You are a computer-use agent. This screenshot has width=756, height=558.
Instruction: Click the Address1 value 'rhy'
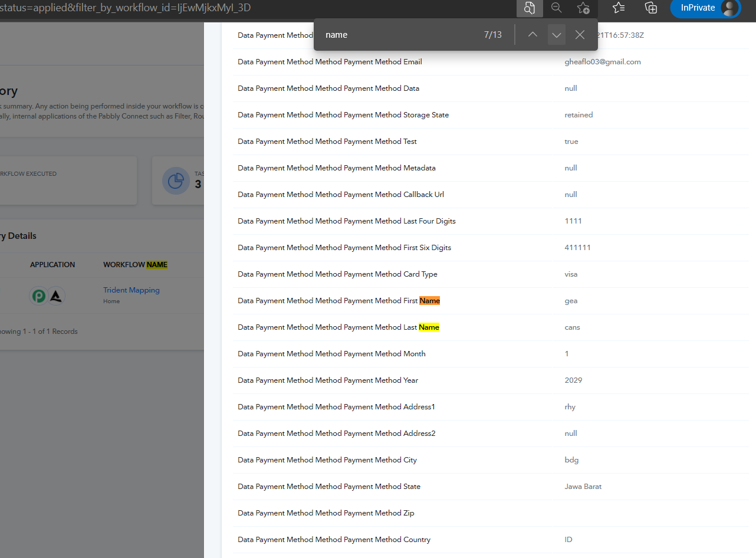point(570,407)
